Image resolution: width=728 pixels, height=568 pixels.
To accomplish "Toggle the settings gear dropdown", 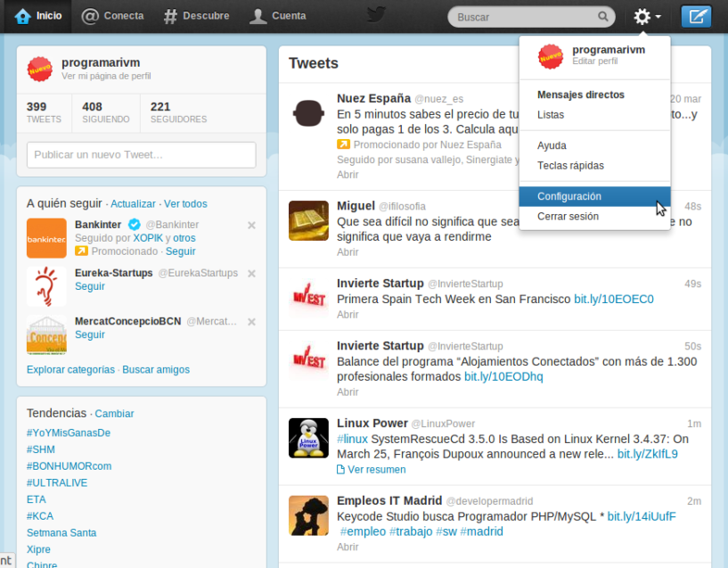I will click(647, 17).
